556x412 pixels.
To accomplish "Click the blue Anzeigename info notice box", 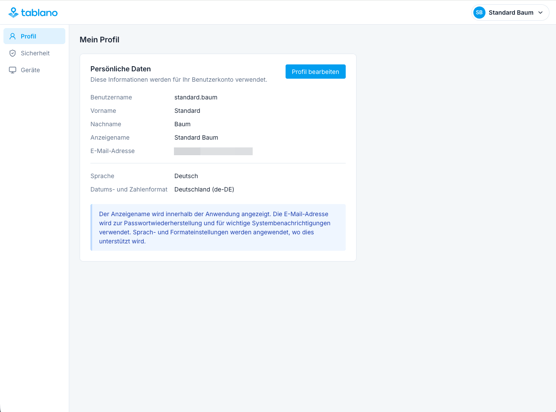I will 218,228.
